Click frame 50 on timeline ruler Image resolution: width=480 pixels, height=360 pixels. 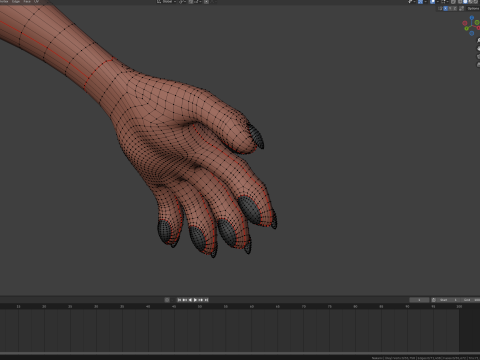[200, 306]
